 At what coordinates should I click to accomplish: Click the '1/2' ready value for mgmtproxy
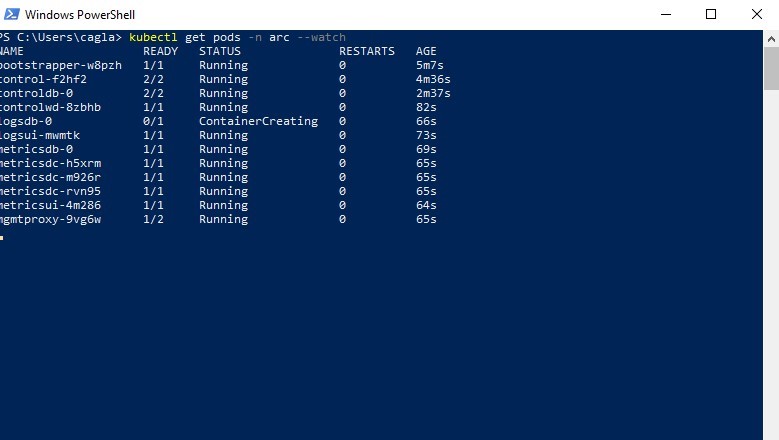point(153,219)
